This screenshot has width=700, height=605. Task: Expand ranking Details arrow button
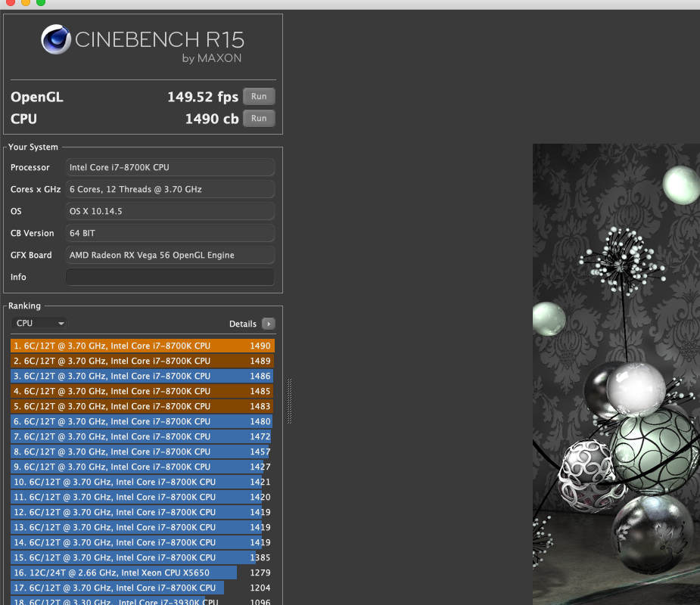coord(269,324)
